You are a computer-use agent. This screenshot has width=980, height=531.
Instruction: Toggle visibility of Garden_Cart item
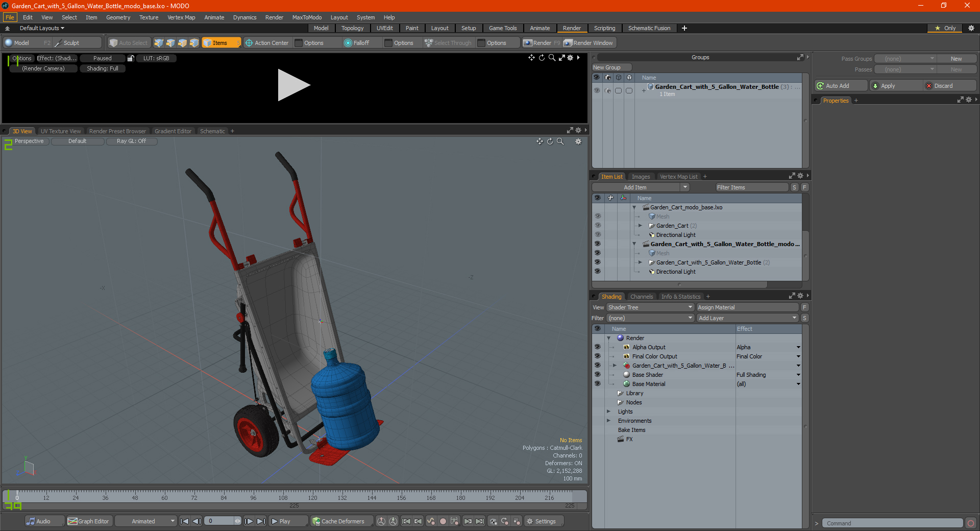[x=597, y=226]
